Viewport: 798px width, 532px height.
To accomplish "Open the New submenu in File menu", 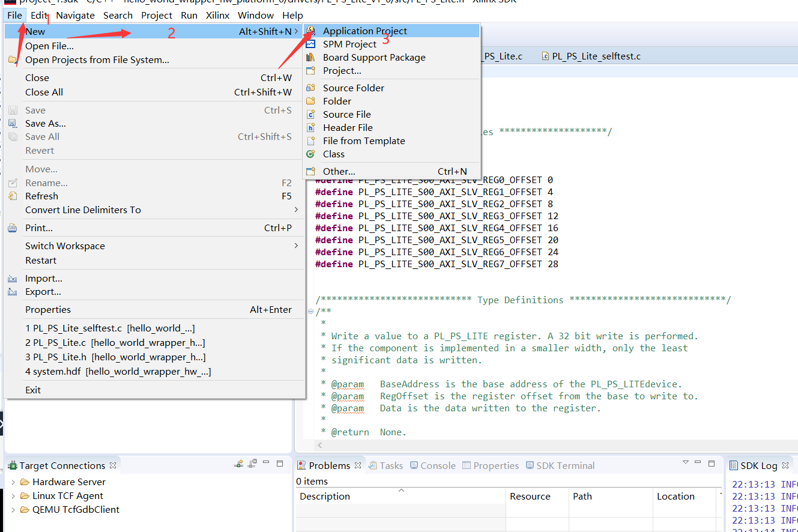I will click(154, 31).
